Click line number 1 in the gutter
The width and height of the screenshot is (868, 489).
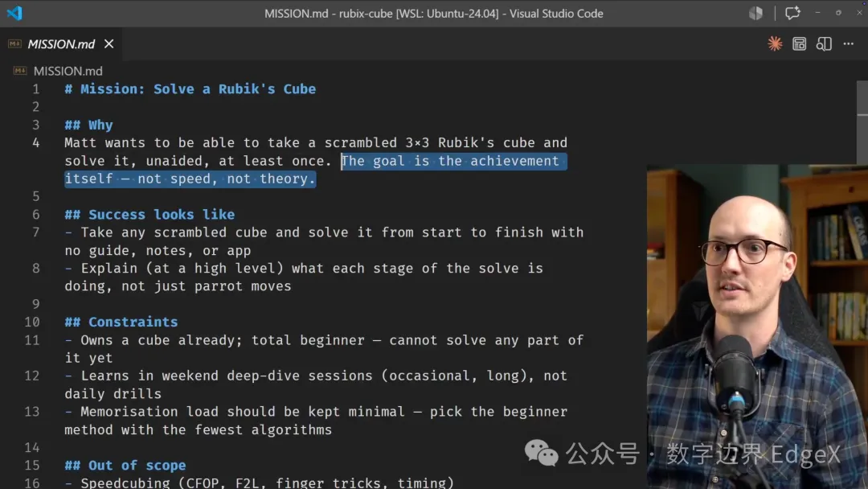pyautogui.click(x=35, y=89)
